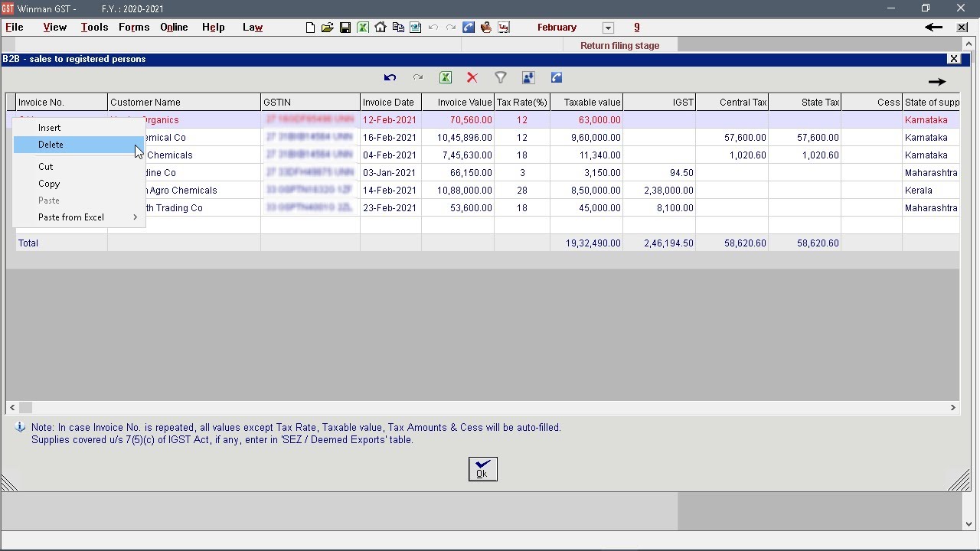This screenshot has height=551, width=980.
Task: Click the Customer Name column header
Action: (x=185, y=103)
